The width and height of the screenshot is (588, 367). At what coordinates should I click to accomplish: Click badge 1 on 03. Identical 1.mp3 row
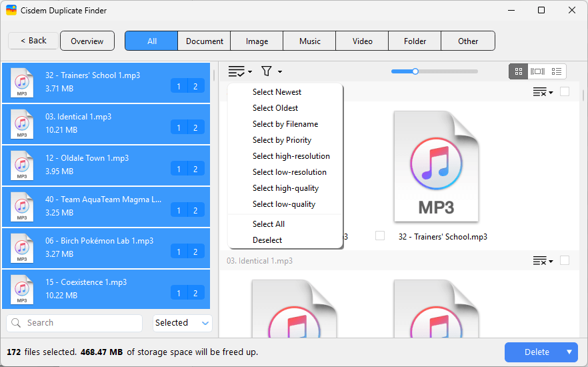[x=179, y=127]
